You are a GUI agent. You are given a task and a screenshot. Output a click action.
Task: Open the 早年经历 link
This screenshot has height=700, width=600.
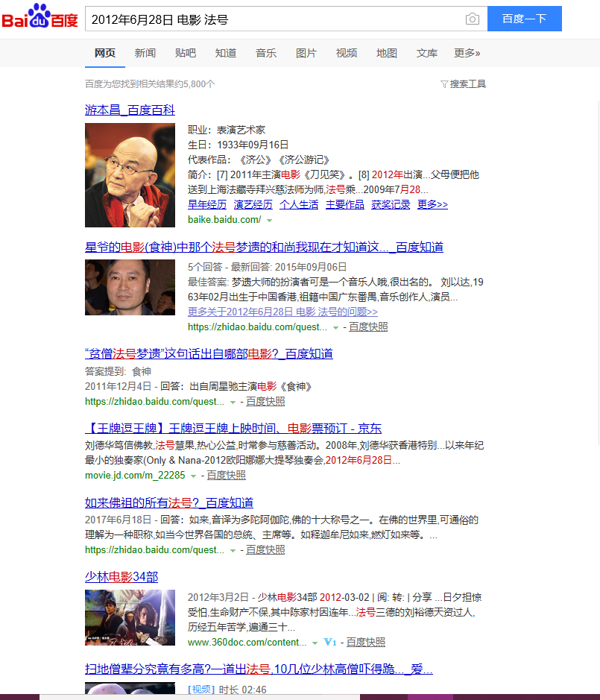[206, 204]
